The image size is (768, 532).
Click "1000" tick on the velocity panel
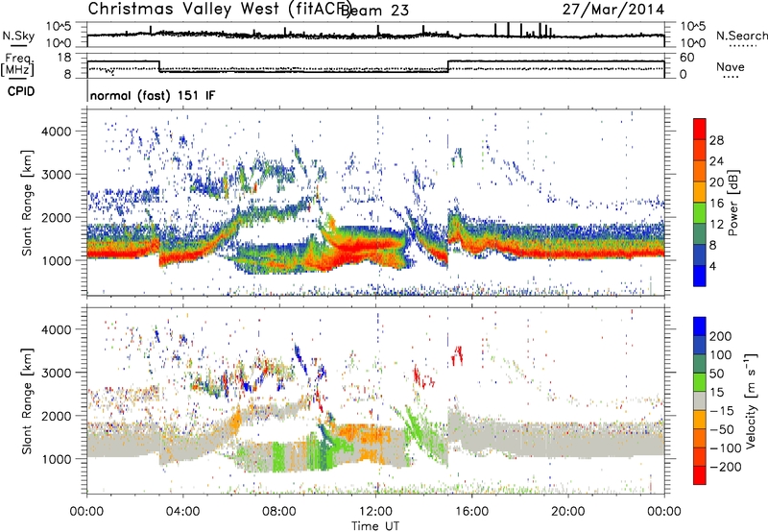pyautogui.click(x=57, y=459)
